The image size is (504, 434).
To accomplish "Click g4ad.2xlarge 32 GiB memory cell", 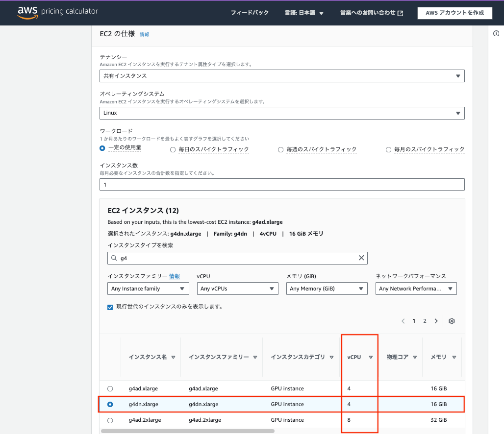I will [439, 420].
